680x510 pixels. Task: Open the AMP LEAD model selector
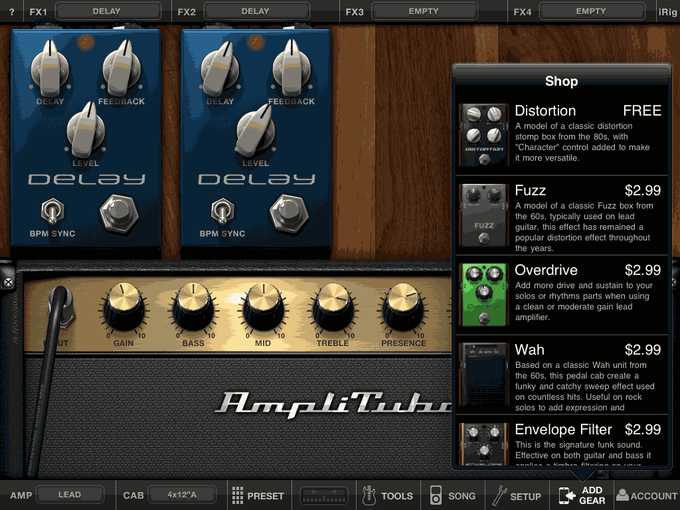(70, 495)
